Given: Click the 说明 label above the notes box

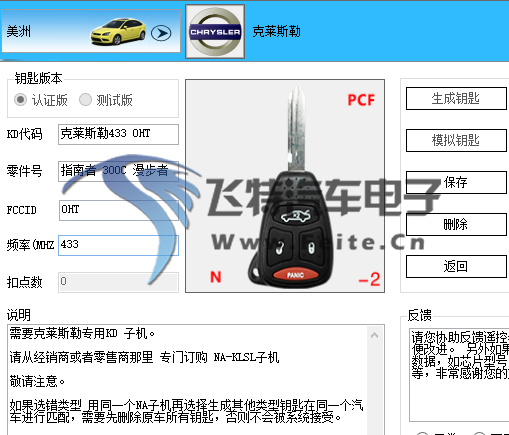Looking at the screenshot, I should pyautogui.click(x=19, y=315).
